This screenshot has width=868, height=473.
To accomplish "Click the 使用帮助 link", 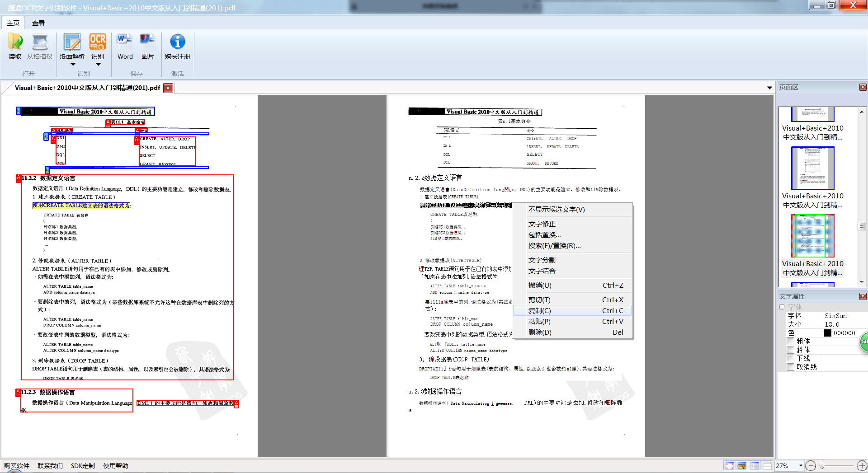I will 116,466.
